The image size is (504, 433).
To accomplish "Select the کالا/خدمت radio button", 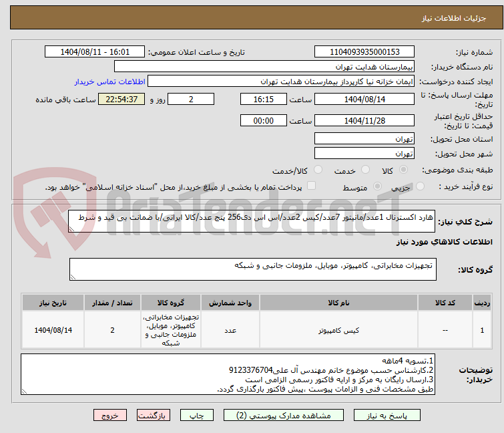I will click(318, 170).
